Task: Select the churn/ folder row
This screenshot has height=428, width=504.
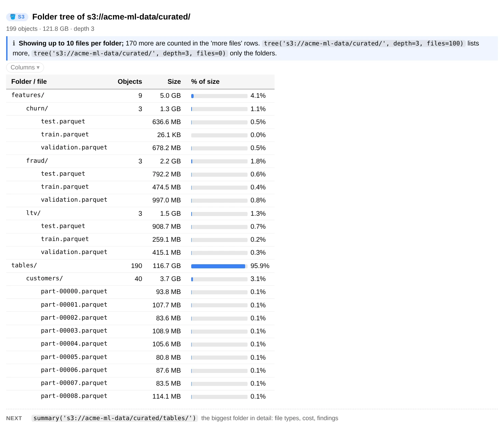Action: click(x=140, y=109)
